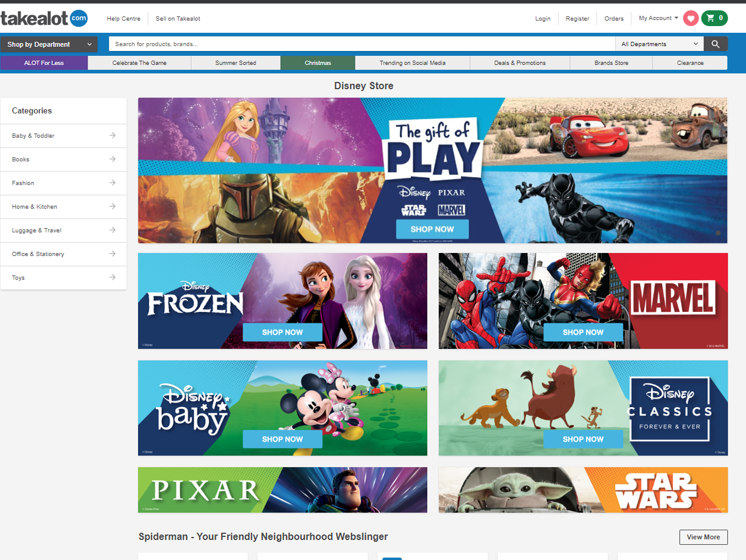Click the Frozen logo on banner
The height and width of the screenshot is (560, 746).
195,299
